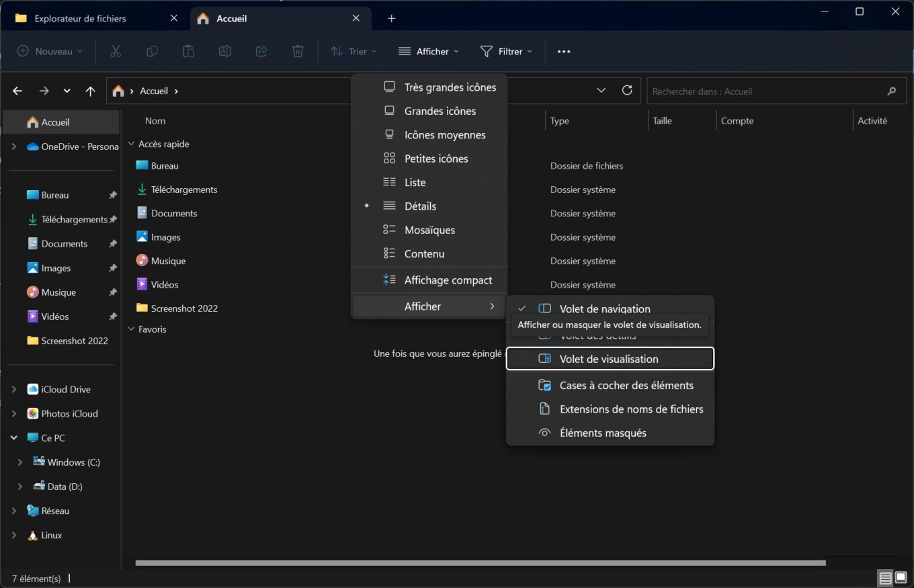
Task: Switch to large thumbnails view in status bar
Action: tap(901, 578)
